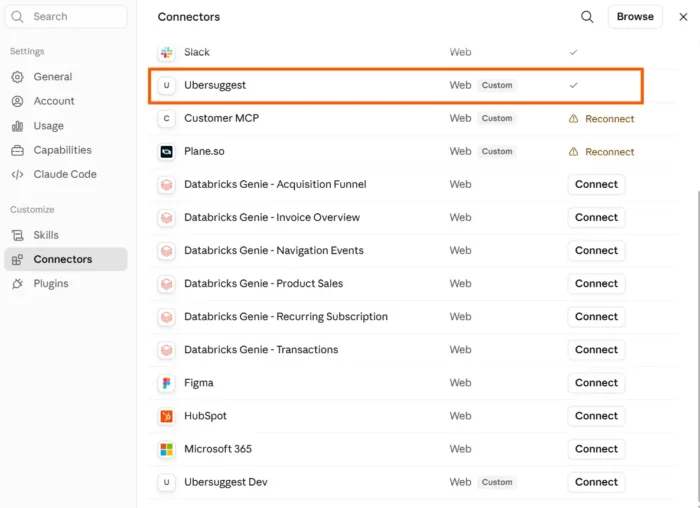Select Claude Code in settings sidebar
Viewport: 700px width, 508px height.
(x=66, y=175)
